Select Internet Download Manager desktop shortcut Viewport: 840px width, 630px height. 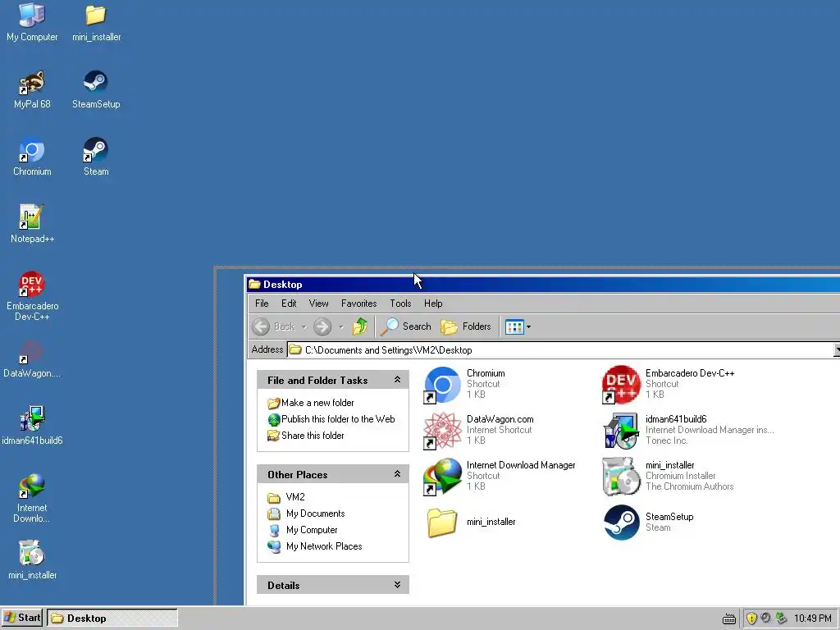click(32, 499)
